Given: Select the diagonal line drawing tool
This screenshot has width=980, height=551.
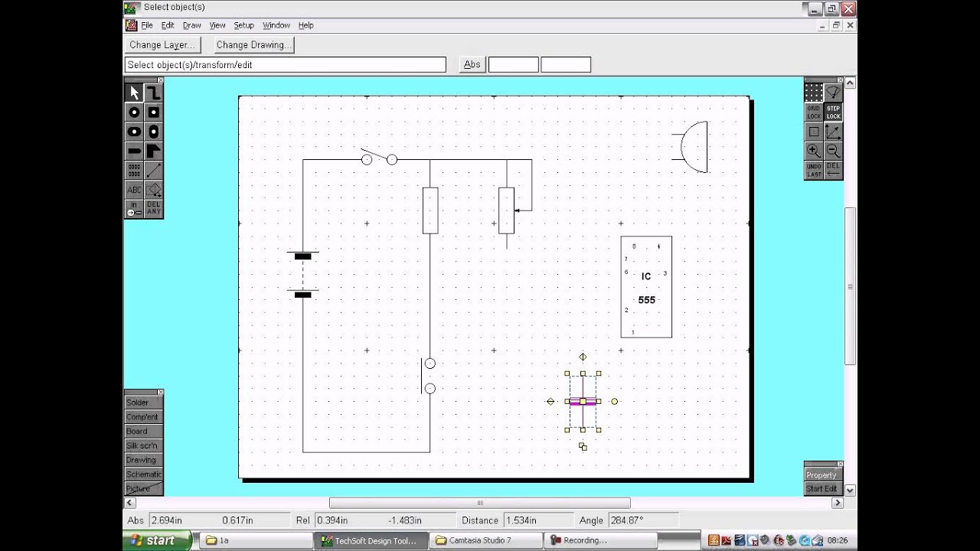Looking at the screenshot, I should coord(153,170).
